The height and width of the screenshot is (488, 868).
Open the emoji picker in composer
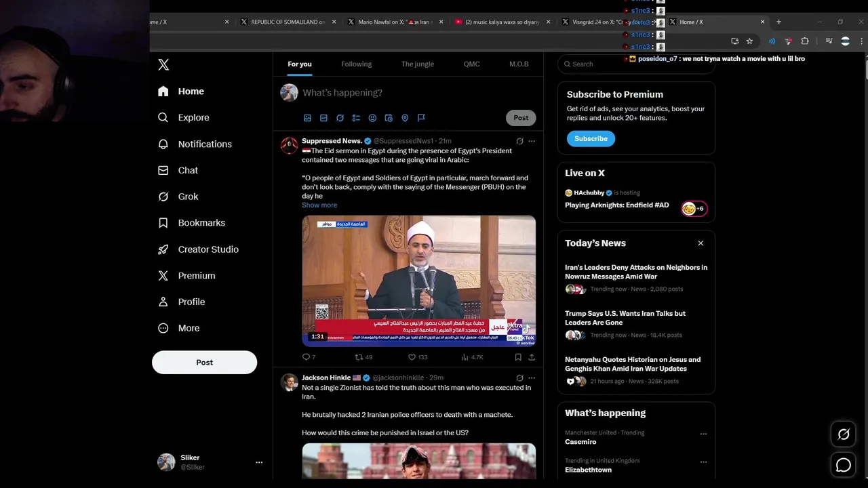click(372, 118)
